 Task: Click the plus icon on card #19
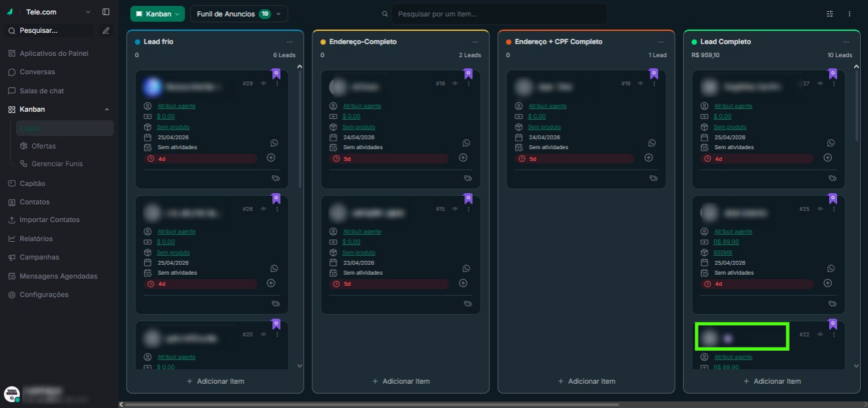(648, 157)
